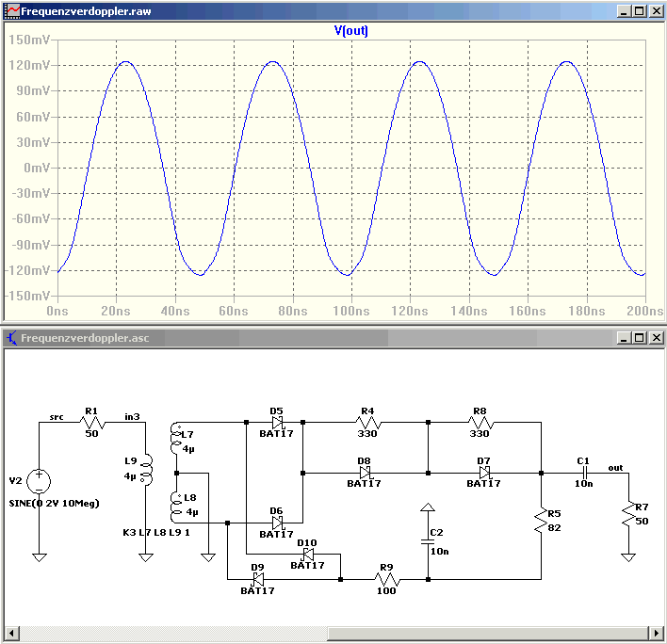The width and height of the screenshot is (667, 644).
Task: Select inductor L7 symbol
Action: (176, 439)
